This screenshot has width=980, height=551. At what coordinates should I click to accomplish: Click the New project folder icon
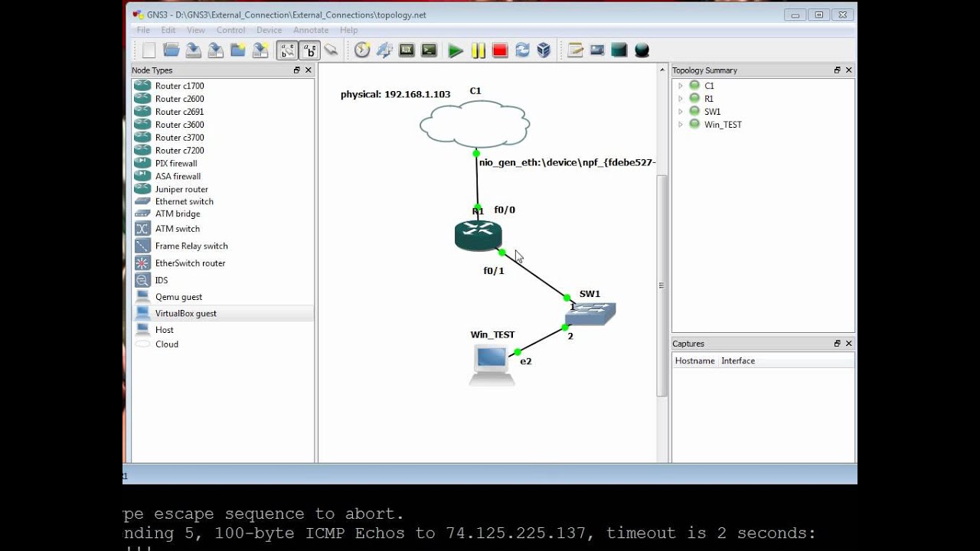pos(238,51)
